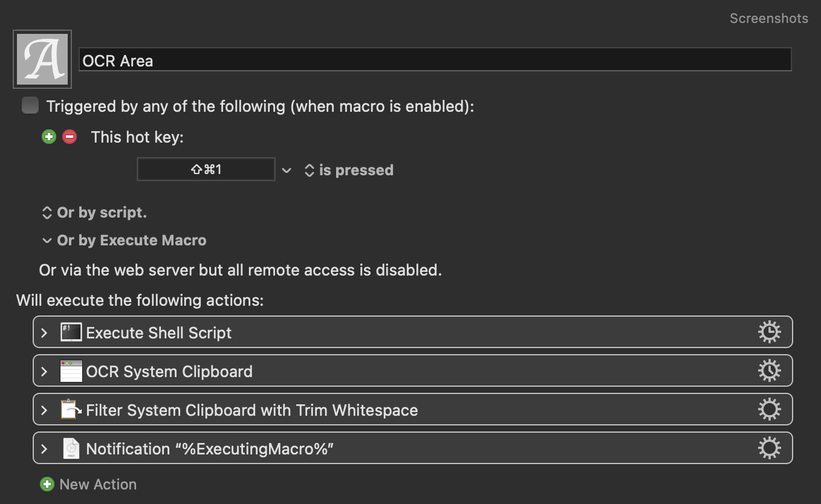Expand the OCR System Clipboard action

coord(44,372)
